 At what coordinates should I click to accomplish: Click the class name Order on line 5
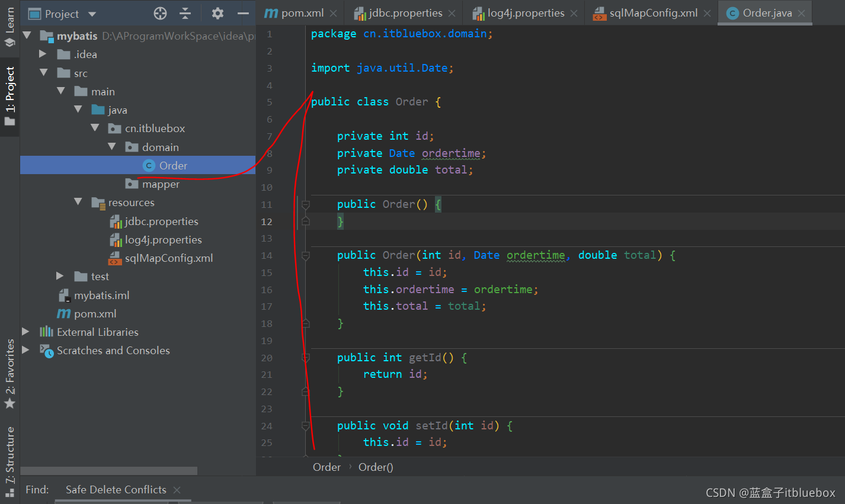pyautogui.click(x=412, y=102)
